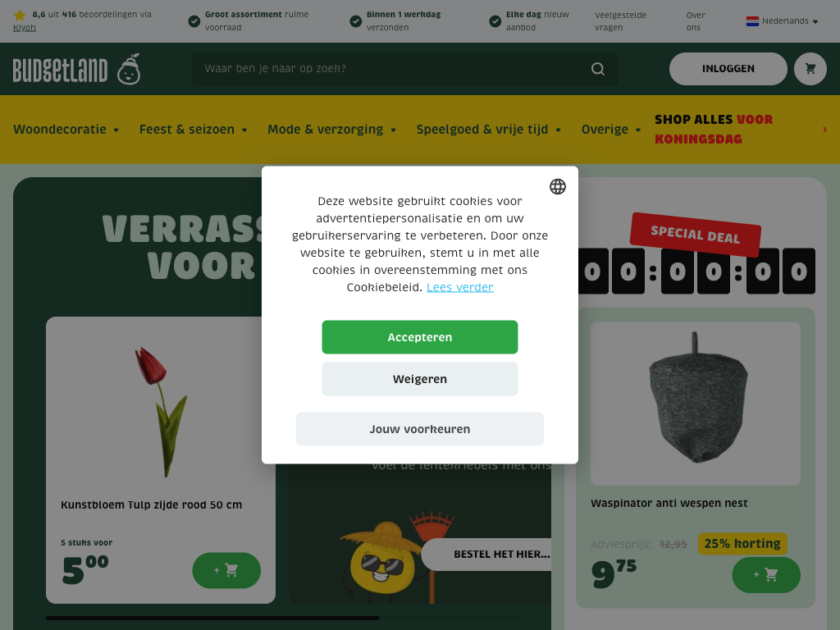Add Kunstbloem Tulp to cart
Viewport: 840px width, 630px height.
pyautogui.click(x=226, y=570)
